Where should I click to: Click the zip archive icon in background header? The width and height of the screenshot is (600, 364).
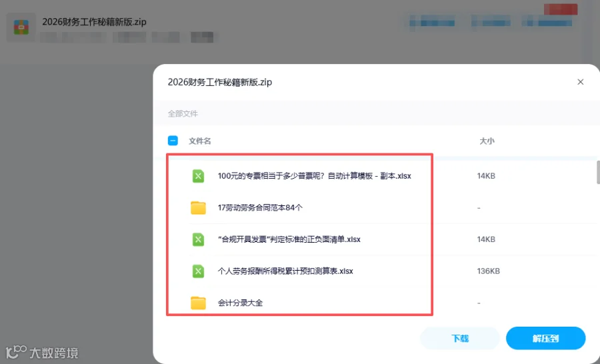click(21, 27)
